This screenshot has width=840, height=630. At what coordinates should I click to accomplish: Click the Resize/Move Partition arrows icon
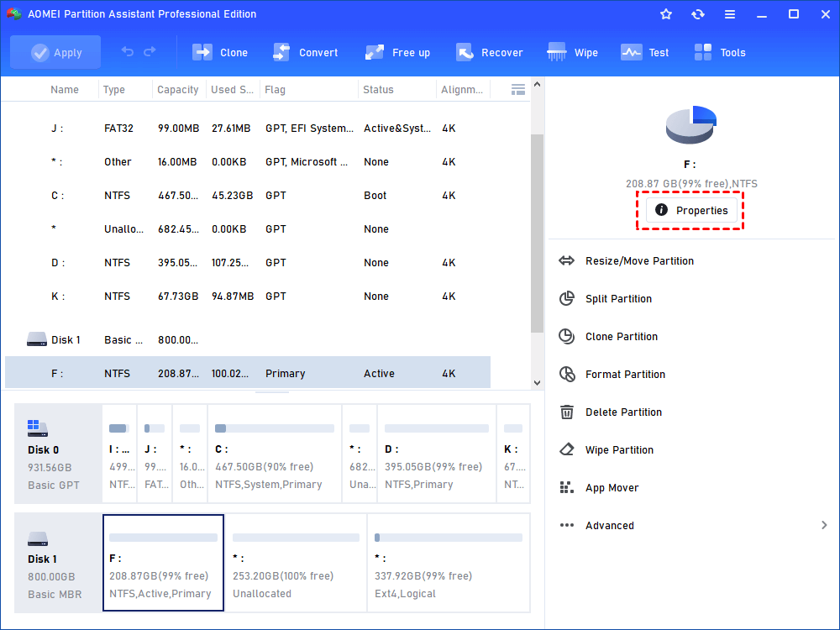click(x=566, y=261)
